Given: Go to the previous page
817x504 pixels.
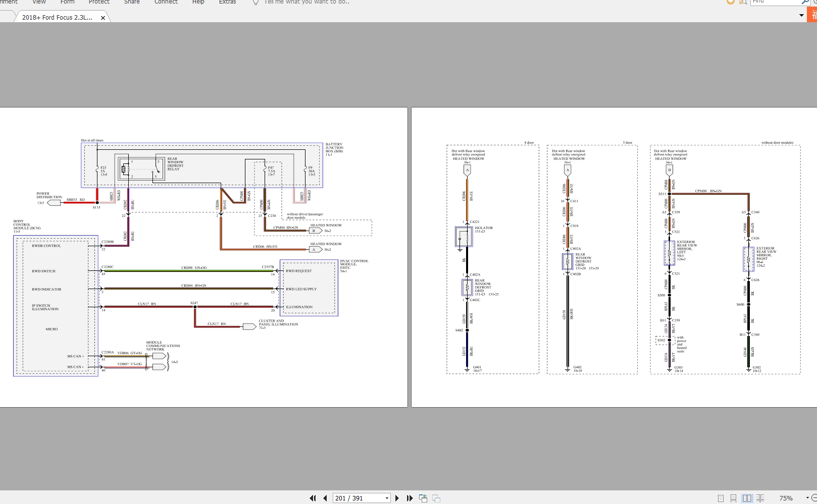Looking at the screenshot, I should 325,498.
